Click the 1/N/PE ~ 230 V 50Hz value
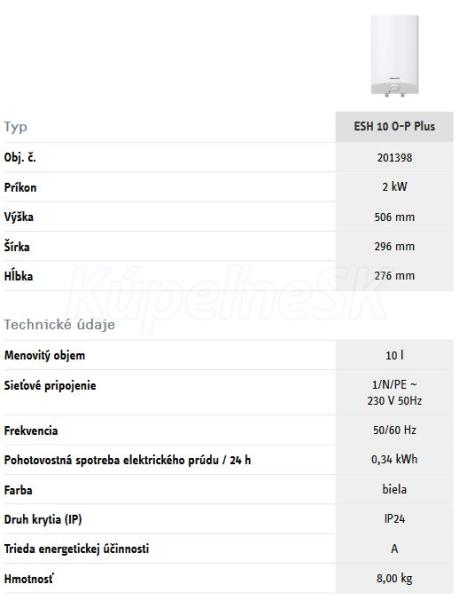 point(394,393)
